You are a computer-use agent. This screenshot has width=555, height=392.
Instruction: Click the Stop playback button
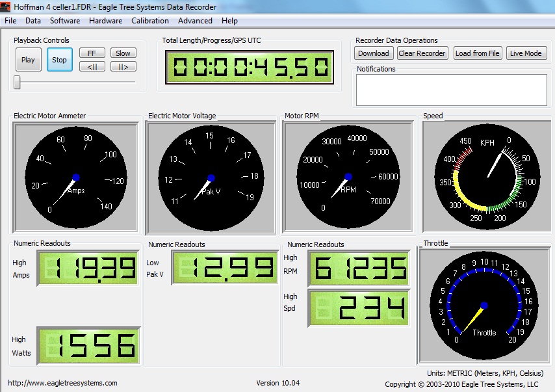coord(60,60)
